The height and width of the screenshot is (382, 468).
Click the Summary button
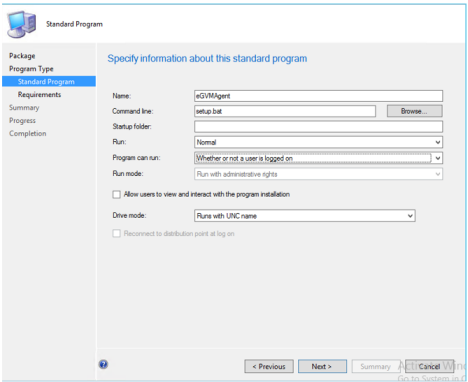pyautogui.click(x=376, y=366)
